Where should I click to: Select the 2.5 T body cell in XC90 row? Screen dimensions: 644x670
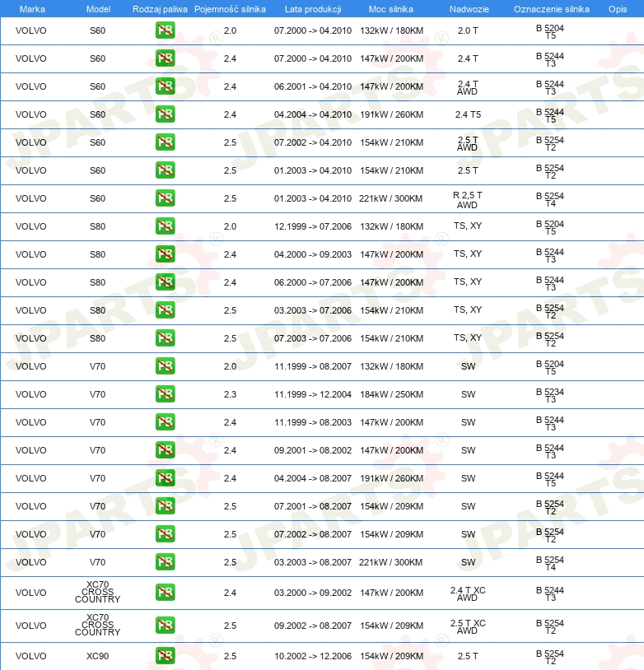(x=468, y=656)
